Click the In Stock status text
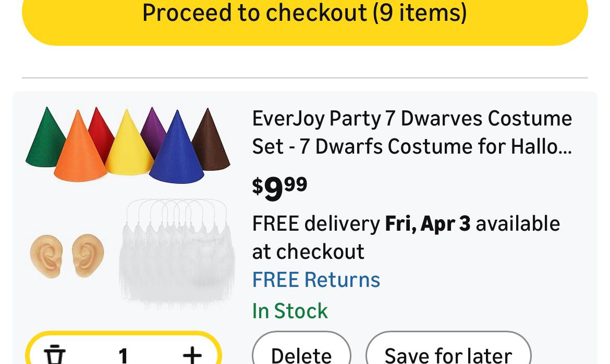The height and width of the screenshot is (364, 610). 290,311
